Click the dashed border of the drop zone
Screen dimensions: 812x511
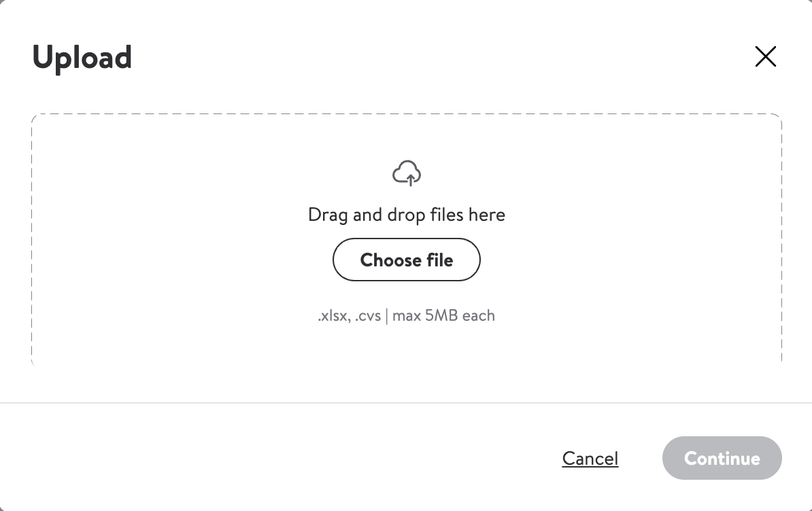pos(407,113)
